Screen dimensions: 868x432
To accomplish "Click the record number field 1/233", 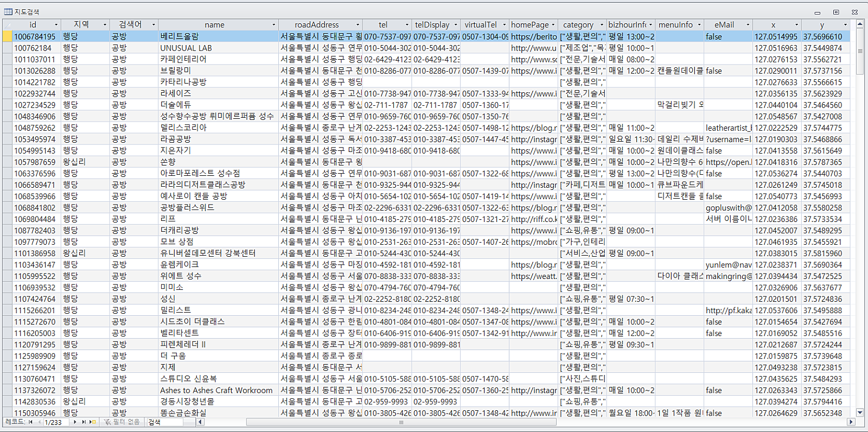I will tap(56, 422).
